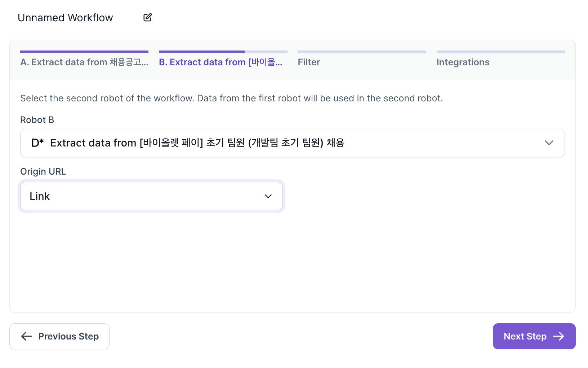Viewport: 588px width, 368px height.
Task: Click the Robot B field label
Action: coord(37,120)
